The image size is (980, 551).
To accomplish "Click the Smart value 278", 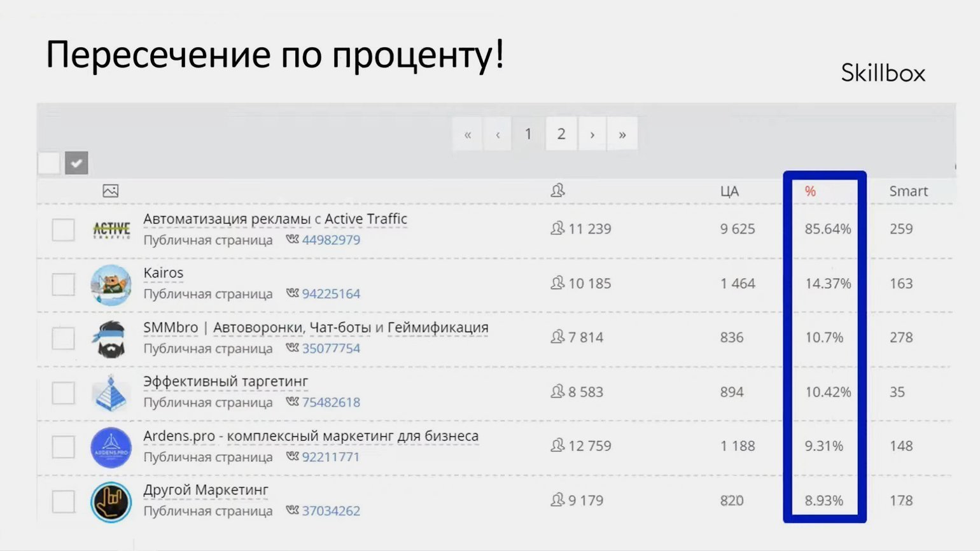I will pos(901,338).
